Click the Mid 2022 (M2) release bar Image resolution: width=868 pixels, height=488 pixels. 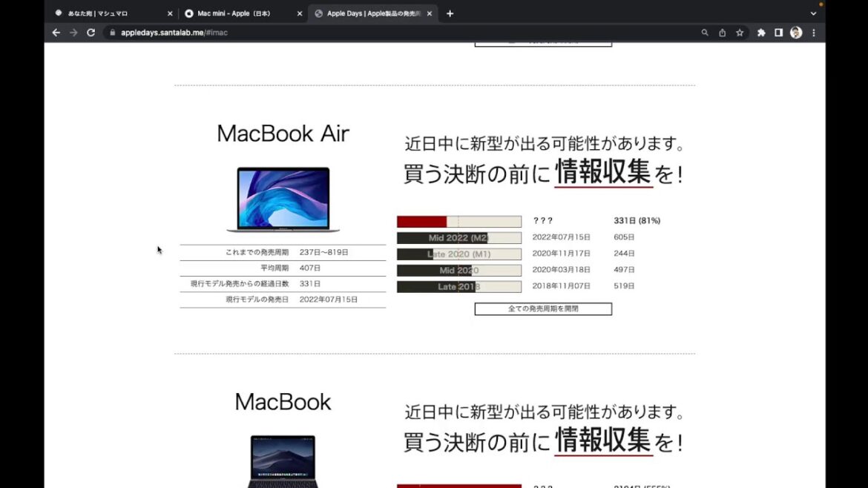(x=458, y=238)
